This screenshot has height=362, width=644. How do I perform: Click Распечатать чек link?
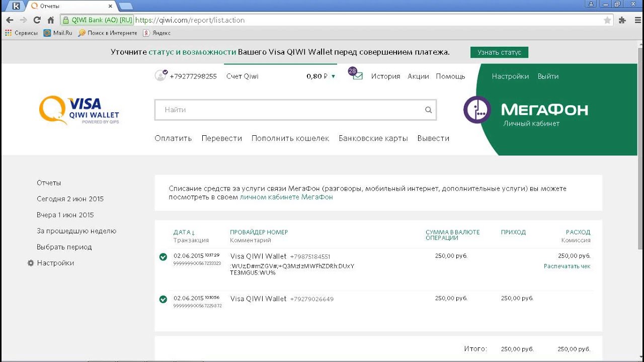(x=567, y=266)
